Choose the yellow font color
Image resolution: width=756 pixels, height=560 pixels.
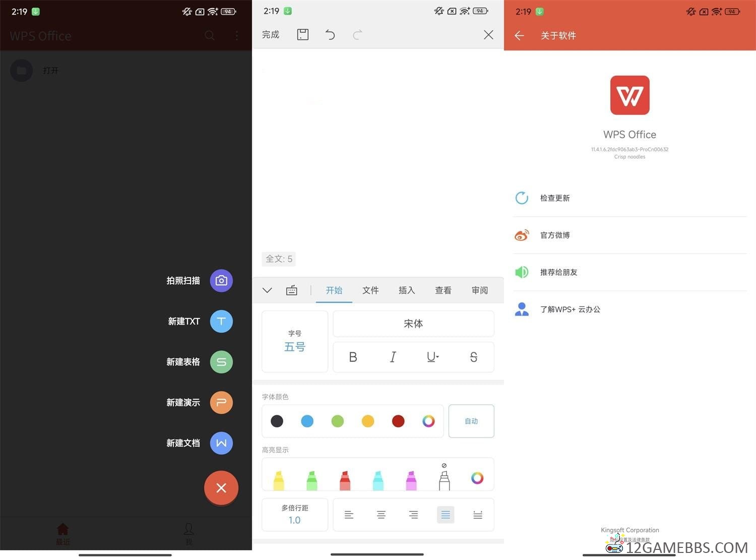pyautogui.click(x=368, y=421)
